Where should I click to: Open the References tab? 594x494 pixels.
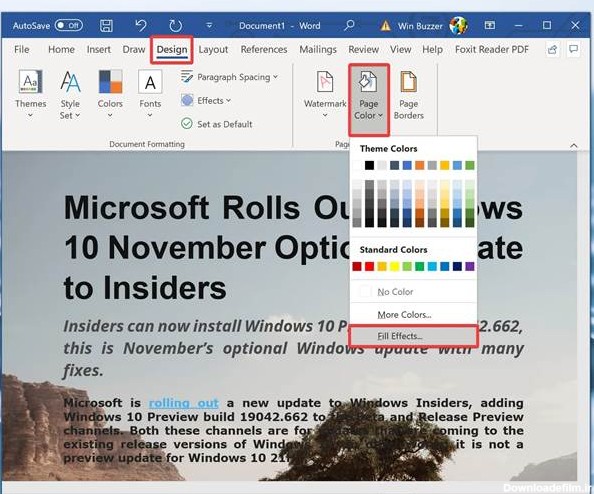tap(264, 50)
